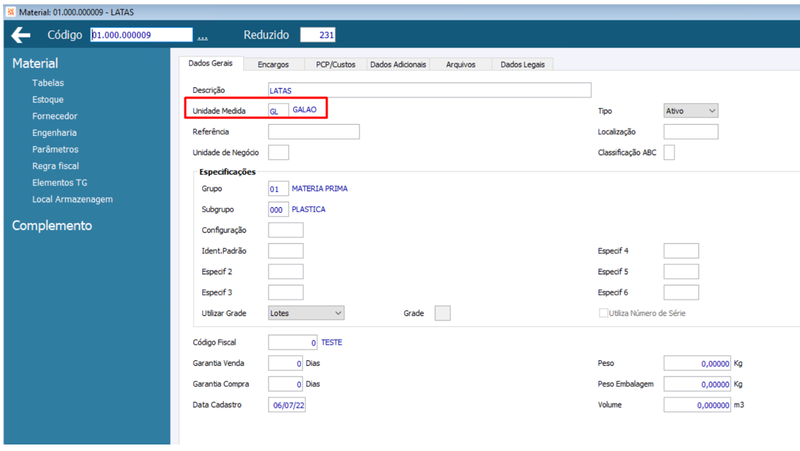The height and width of the screenshot is (451, 800).
Task: Click the application icon in title bar
Action: pos(11,12)
